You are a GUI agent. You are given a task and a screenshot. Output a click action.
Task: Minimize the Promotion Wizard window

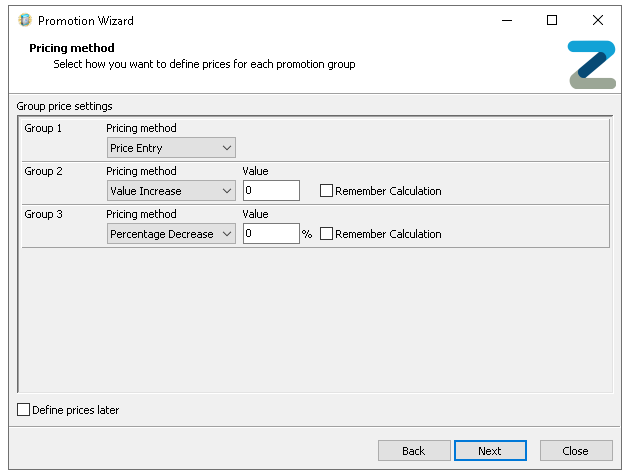click(x=505, y=20)
